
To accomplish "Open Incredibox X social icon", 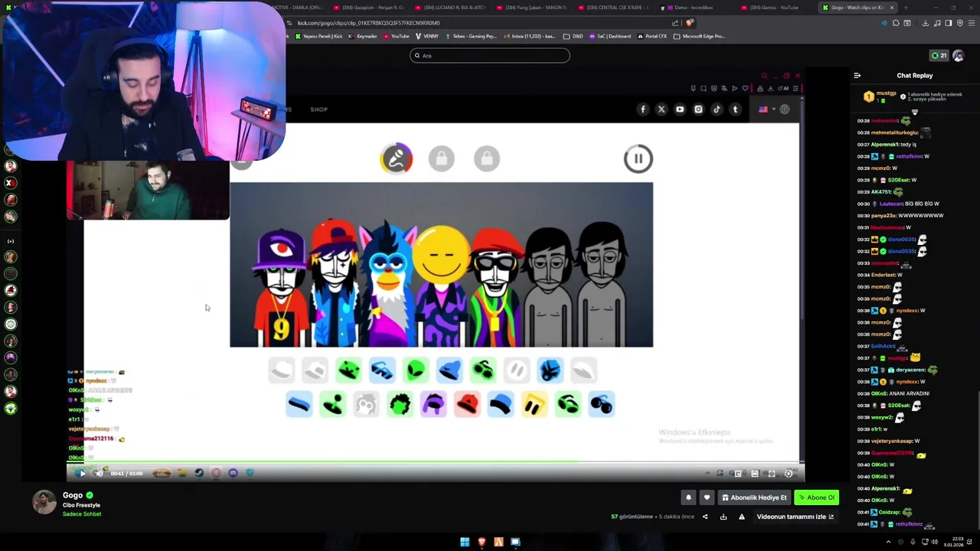I will click(661, 109).
